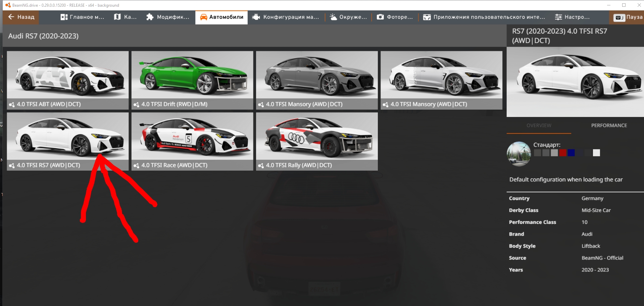Screen dimensions: 644x306
Task: Open the Главное м... main menu tab
Action: (82, 17)
